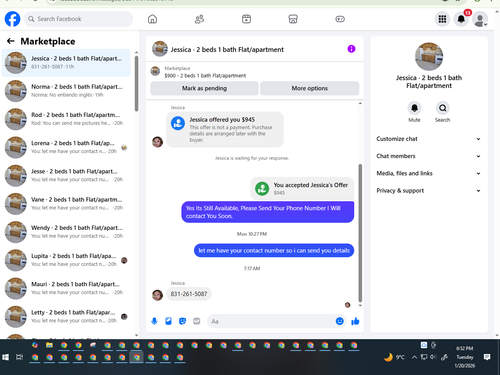The width and height of the screenshot is (500, 375).
Task: Select the active Jessica conversation row
Action: 66,63
